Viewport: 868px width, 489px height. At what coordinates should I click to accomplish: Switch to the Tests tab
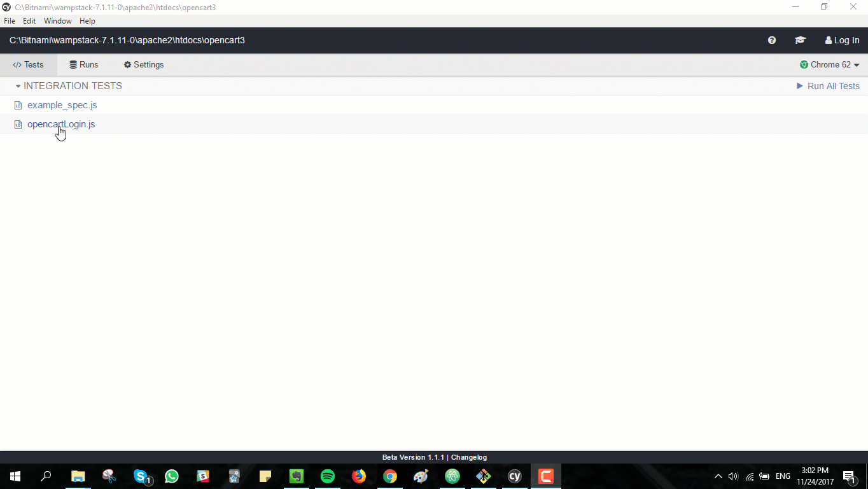[x=29, y=65]
